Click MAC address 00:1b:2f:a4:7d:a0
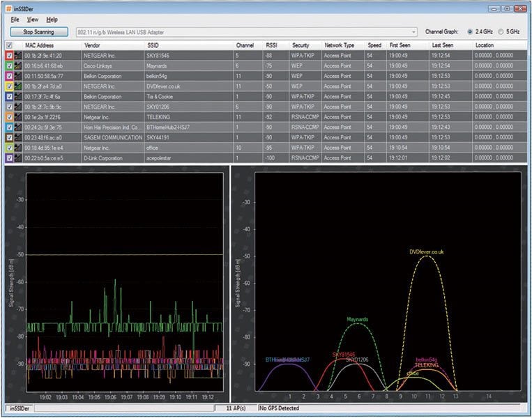 click(x=43, y=86)
